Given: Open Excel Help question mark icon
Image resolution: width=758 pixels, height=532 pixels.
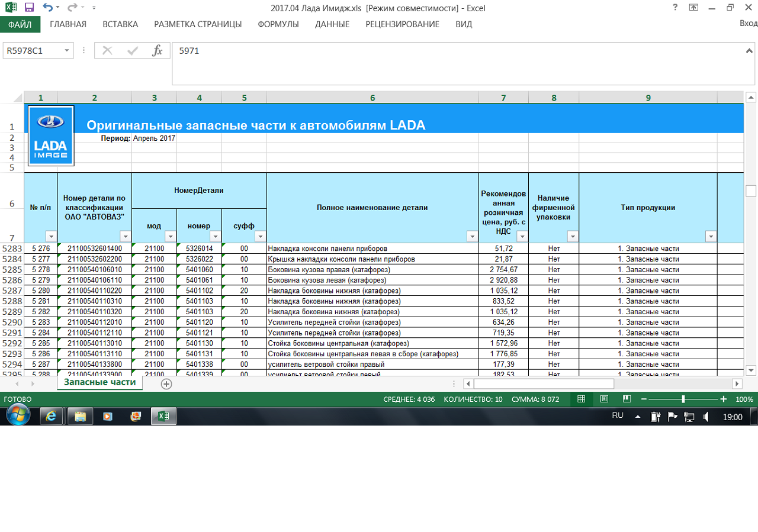Looking at the screenshot, I should point(675,8).
